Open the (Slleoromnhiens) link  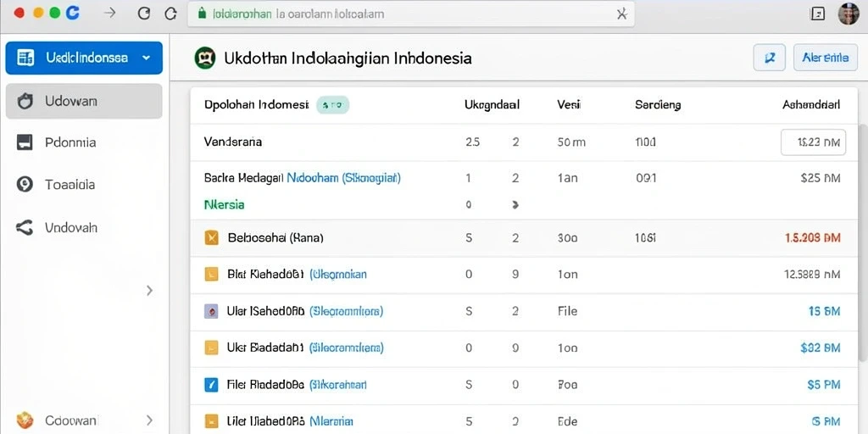[x=346, y=311]
